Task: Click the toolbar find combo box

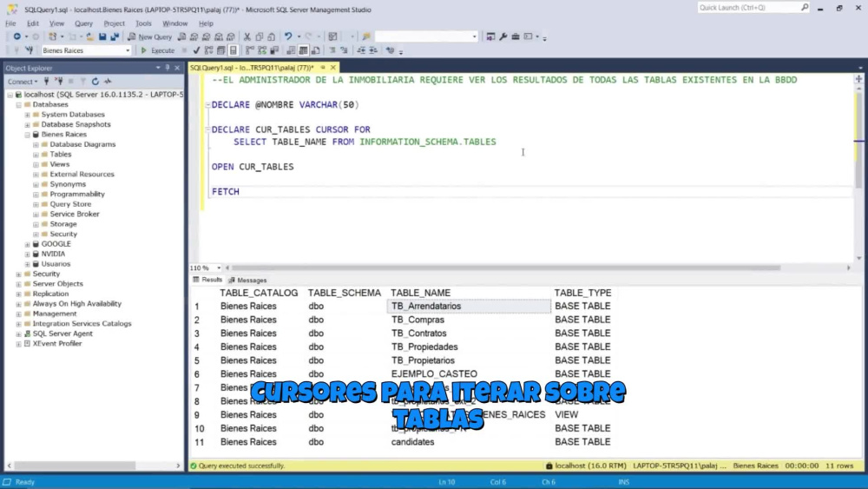Action: [425, 36]
